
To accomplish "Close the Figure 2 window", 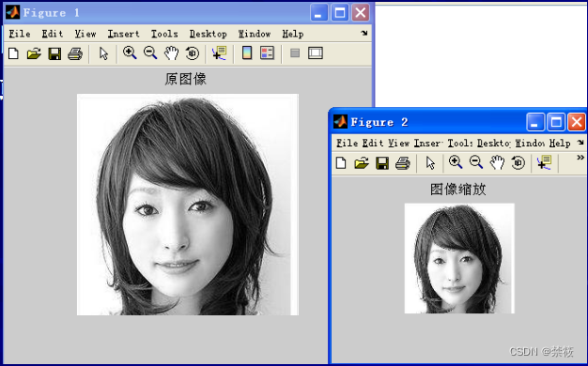I will pos(577,122).
